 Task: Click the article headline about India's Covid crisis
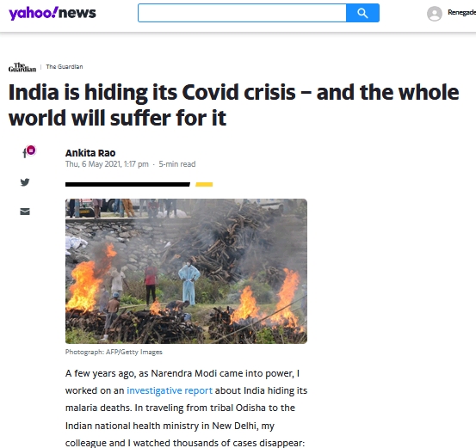234,105
